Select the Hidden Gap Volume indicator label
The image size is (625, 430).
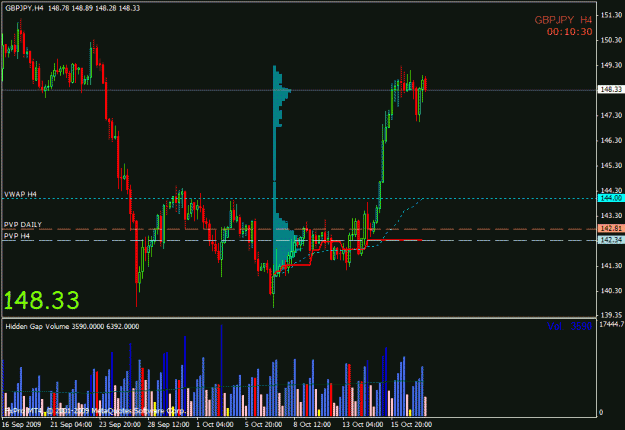(x=72, y=326)
